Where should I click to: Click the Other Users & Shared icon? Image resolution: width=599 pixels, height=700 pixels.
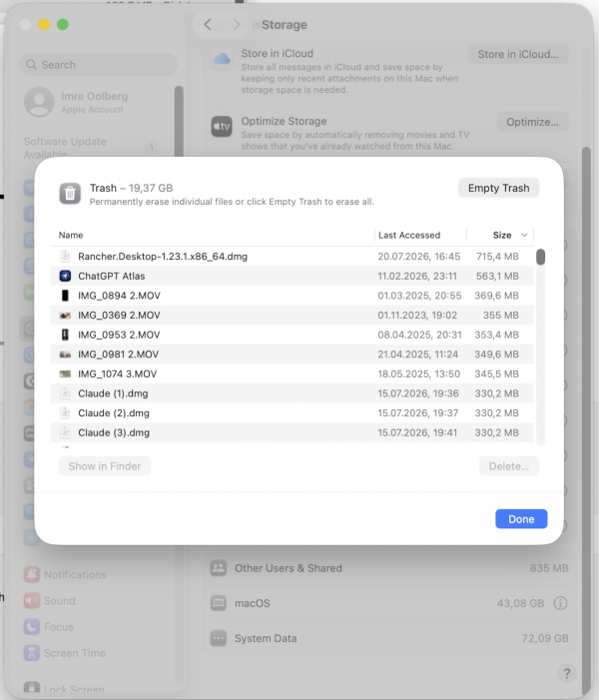[x=219, y=568]
